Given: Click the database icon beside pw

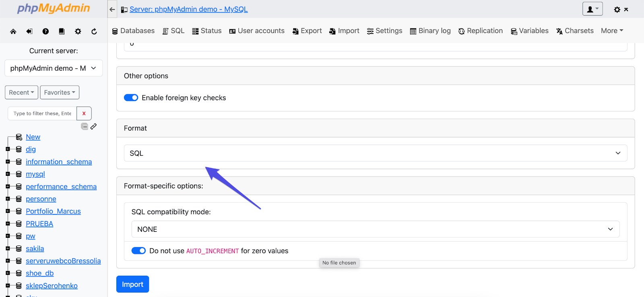Looking at the screenshot, I should [19, 236].
